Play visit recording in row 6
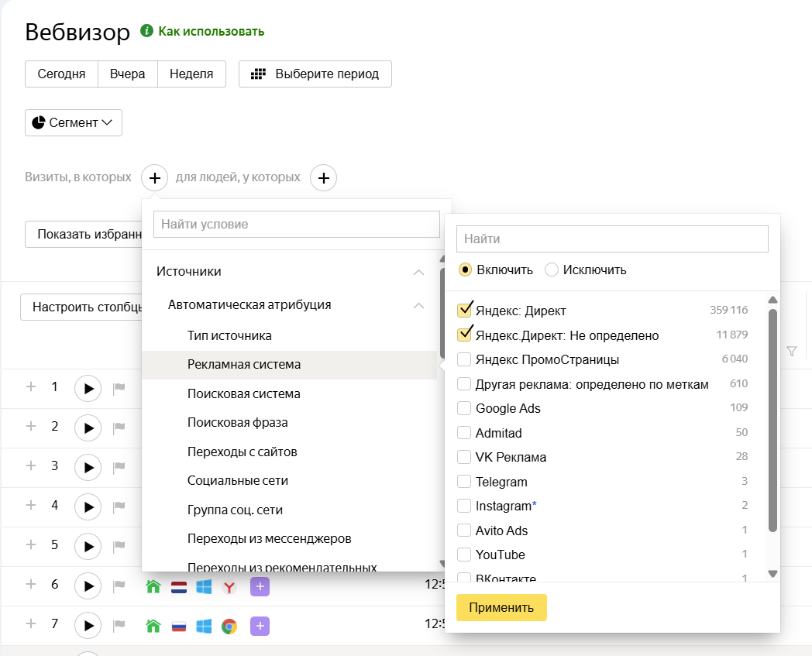This screenshot has width=812, height=656. (88, 586)
